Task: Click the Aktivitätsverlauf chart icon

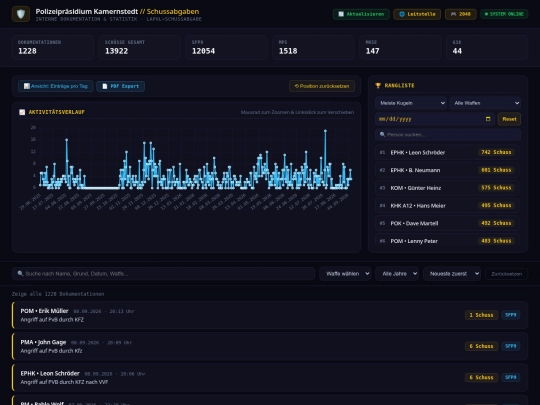Action: [x=22, y=112]
